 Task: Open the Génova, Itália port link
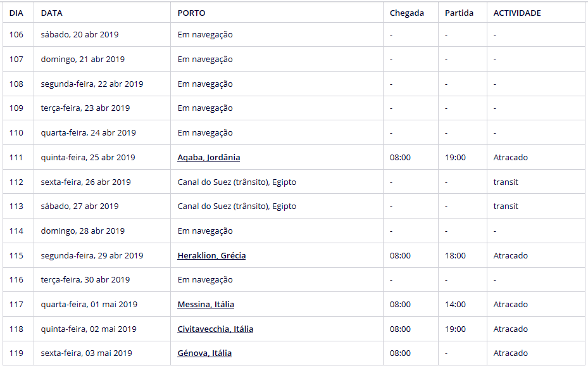(204, 353)
